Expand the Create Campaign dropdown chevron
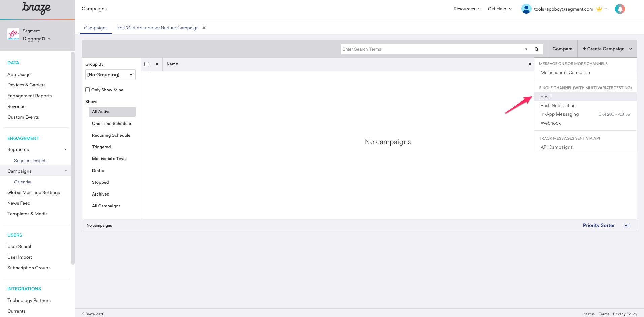 [631, 49]
